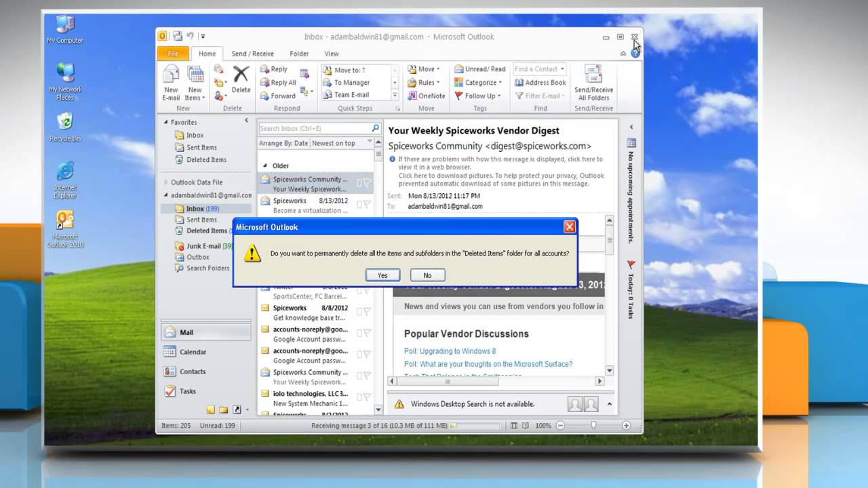Click the Notes icon in the navigation pane

[x=210, y=409]
